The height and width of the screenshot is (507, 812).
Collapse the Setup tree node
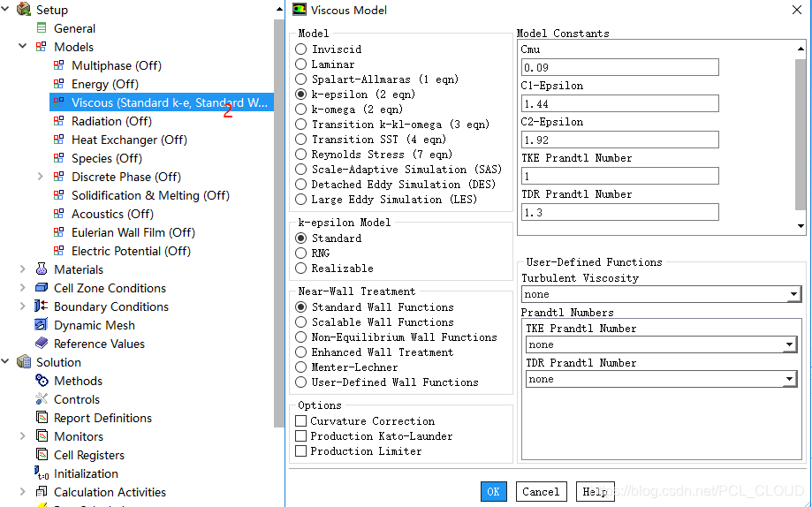coord(5,9)
